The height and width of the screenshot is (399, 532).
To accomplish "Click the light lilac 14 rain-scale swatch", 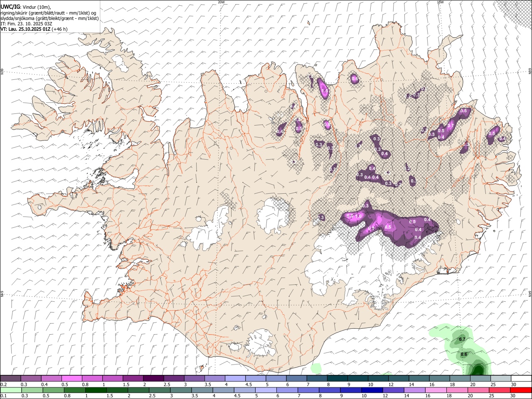I will [415, 390].
